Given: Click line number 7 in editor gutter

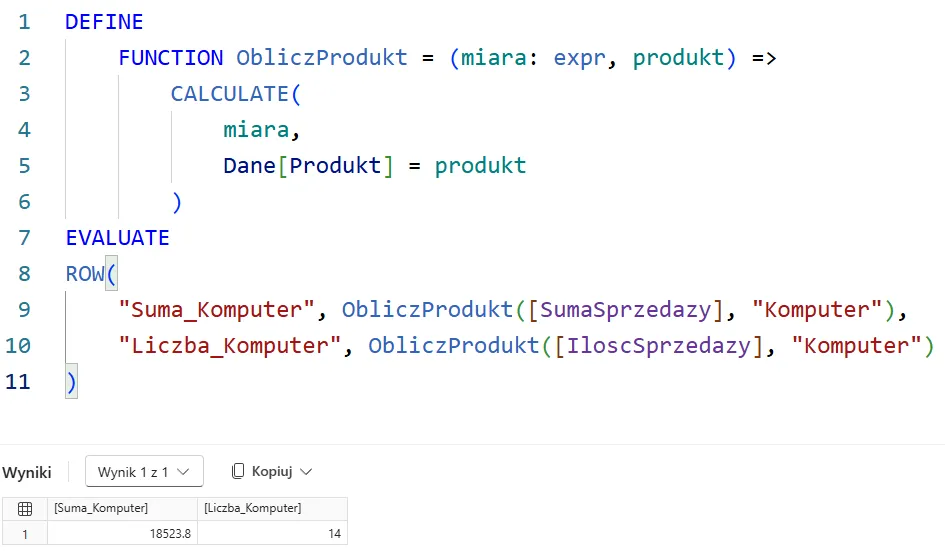Looking at the screenshot, I should click(24, 238).
